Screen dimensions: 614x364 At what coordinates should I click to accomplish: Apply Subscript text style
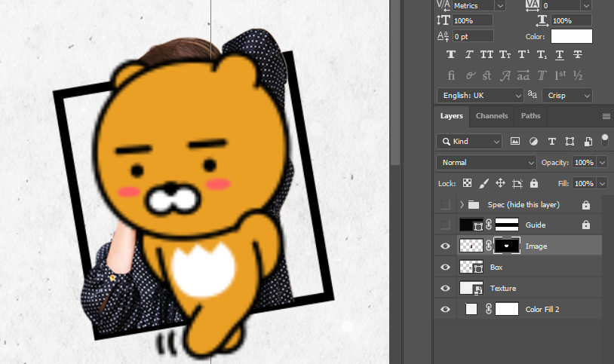[x=542, y=55]
